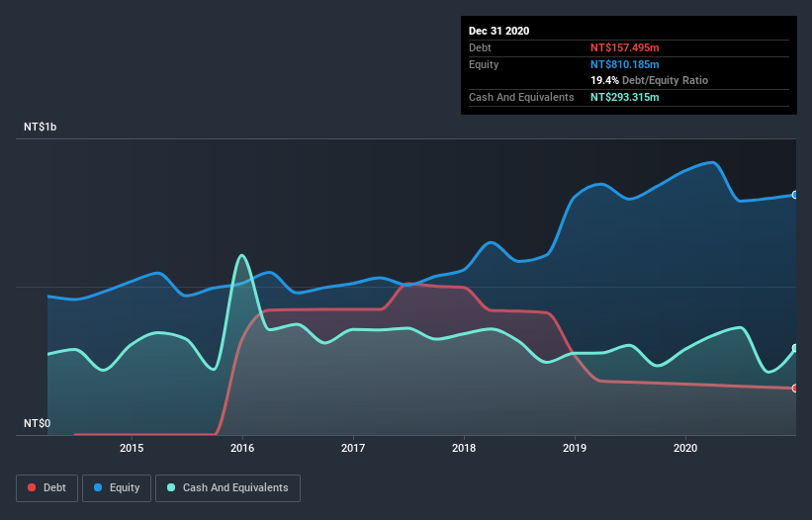
Task: Click the NT$810.185m equity value
Action: pyautogui.click(x=624, y=64)
